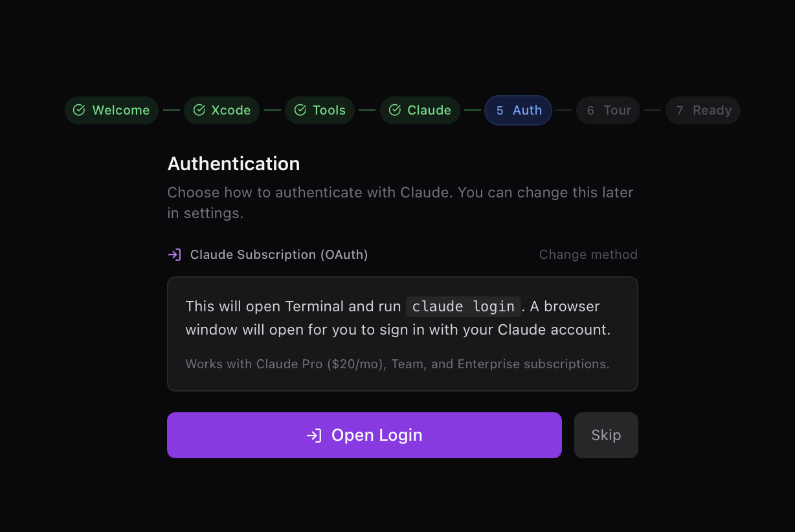The width and height of the screenshot is (795, 532).
Task: Click the subscription info card
Action: [402, 334]
